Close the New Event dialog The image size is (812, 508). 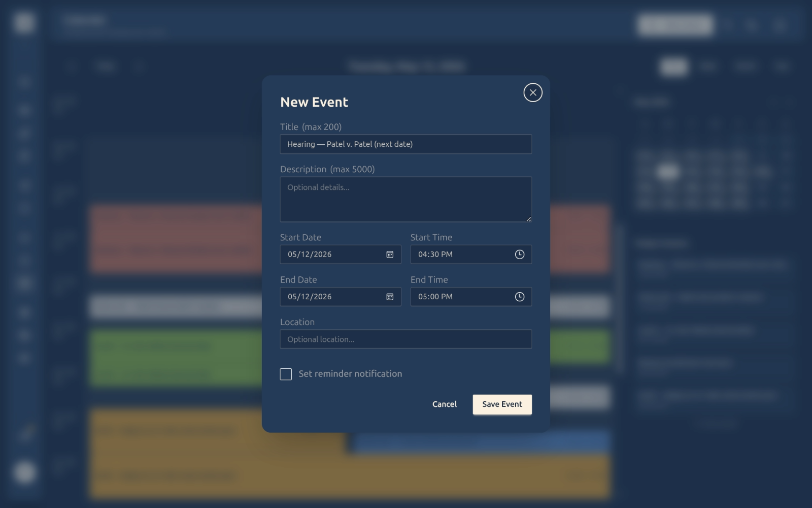pos(533,92)
